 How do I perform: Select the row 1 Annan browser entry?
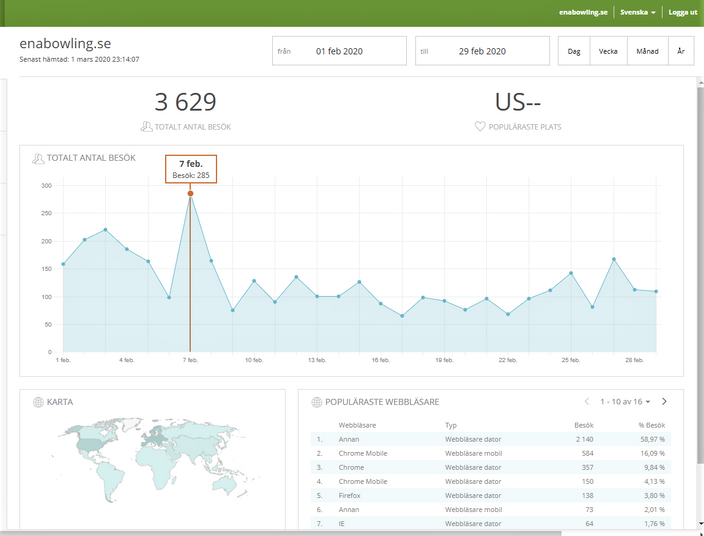[x=491, y=439]
